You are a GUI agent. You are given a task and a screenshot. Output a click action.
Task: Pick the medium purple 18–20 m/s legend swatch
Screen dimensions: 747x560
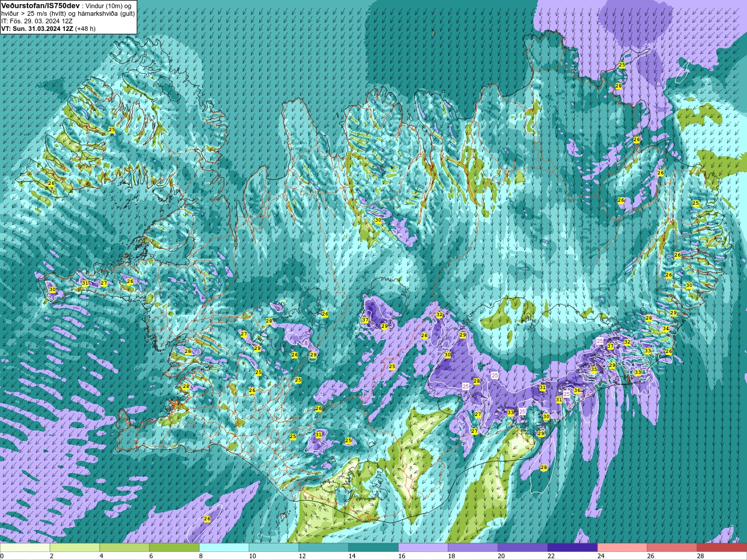tap(473, 548)
